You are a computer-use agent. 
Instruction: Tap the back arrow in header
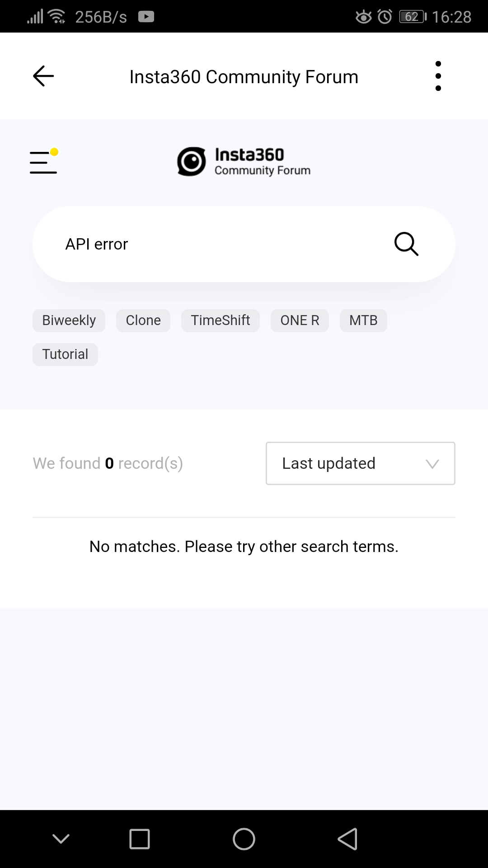click(x=43, y=76)
